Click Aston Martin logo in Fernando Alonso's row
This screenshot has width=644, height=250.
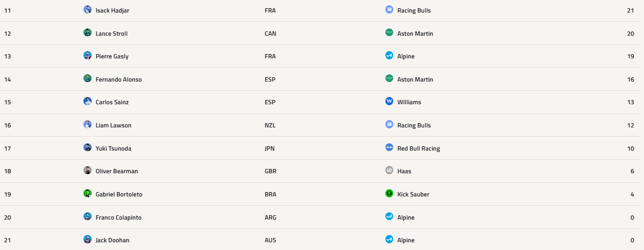(389, 79)
